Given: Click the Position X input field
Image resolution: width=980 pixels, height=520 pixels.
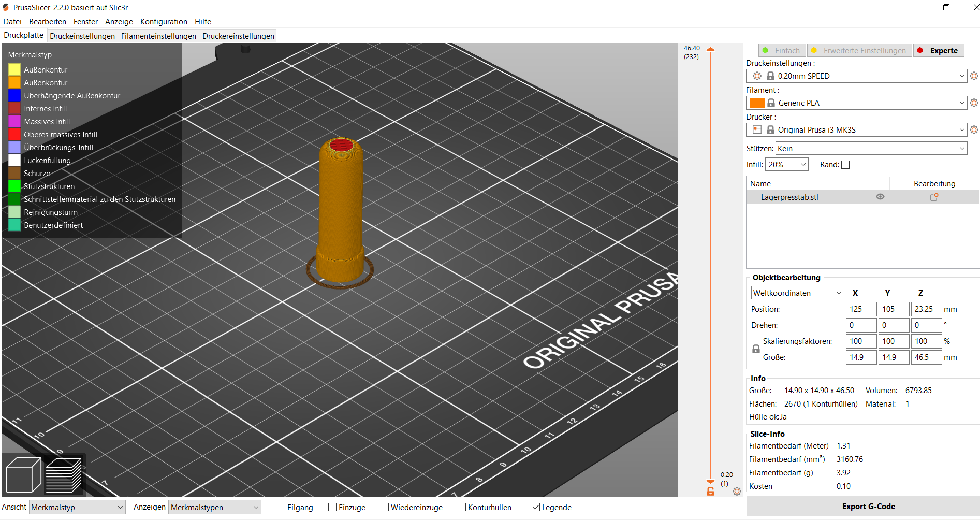Looking at the screenshot, I should (861, 309).
